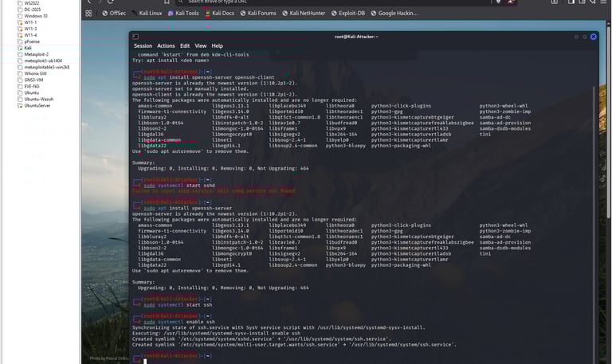Open the Kali Forums bookmark
612x364 pixels.
[x=258, y=14]
